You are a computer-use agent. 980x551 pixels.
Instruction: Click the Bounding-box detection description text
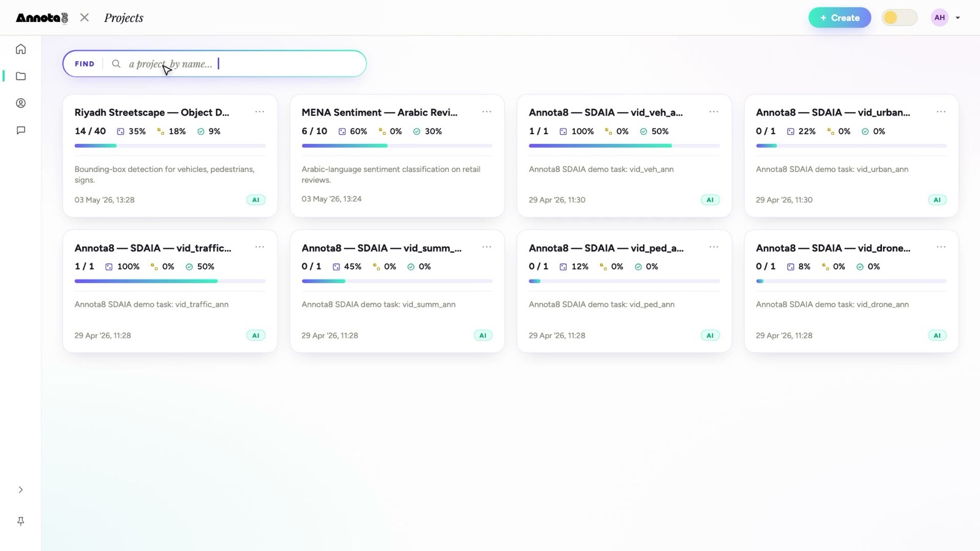164,174
